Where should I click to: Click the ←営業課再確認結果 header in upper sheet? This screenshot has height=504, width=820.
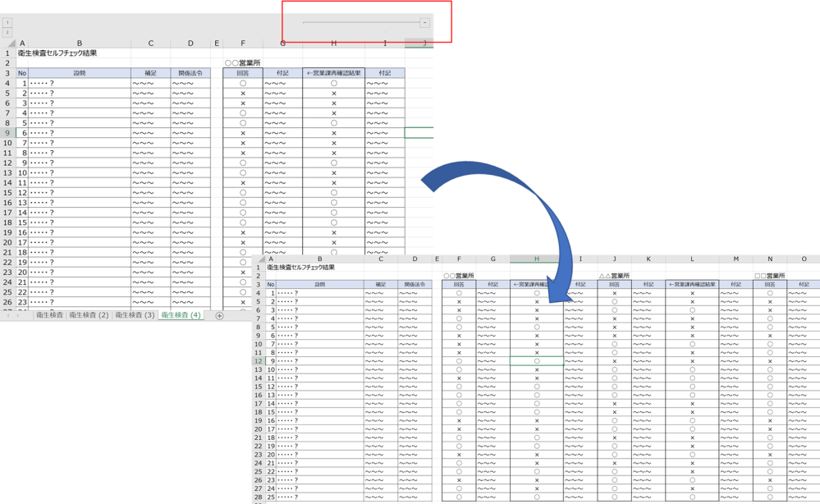click(x=333, y=73)
